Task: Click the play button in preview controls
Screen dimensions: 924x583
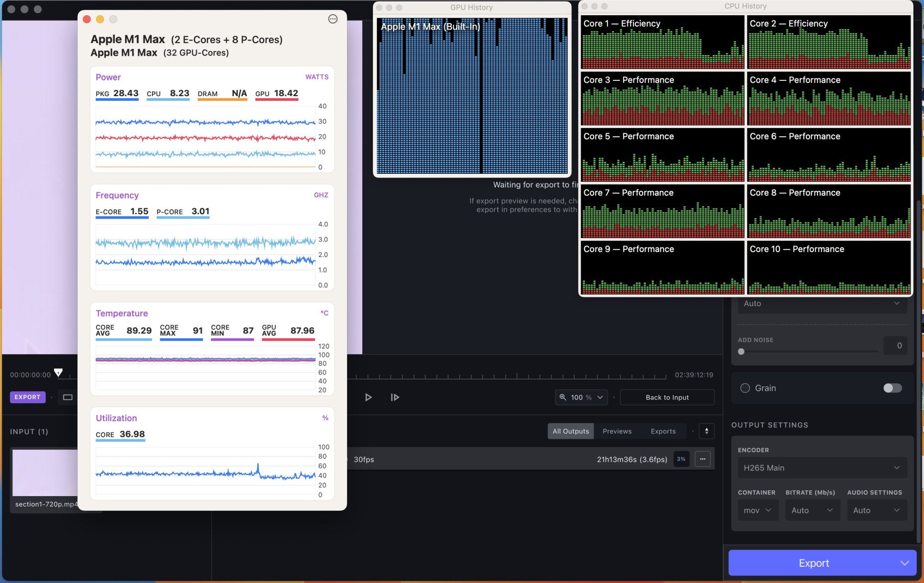Action: point(368,397)
